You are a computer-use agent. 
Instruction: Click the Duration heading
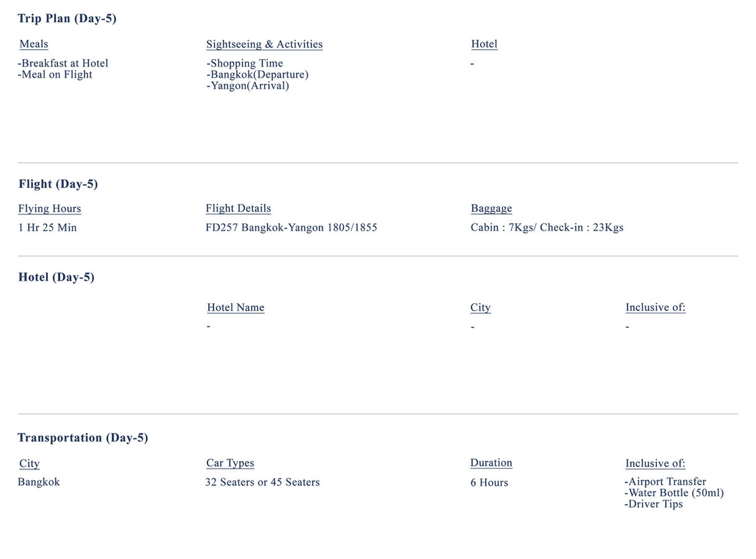pos(491,463)
